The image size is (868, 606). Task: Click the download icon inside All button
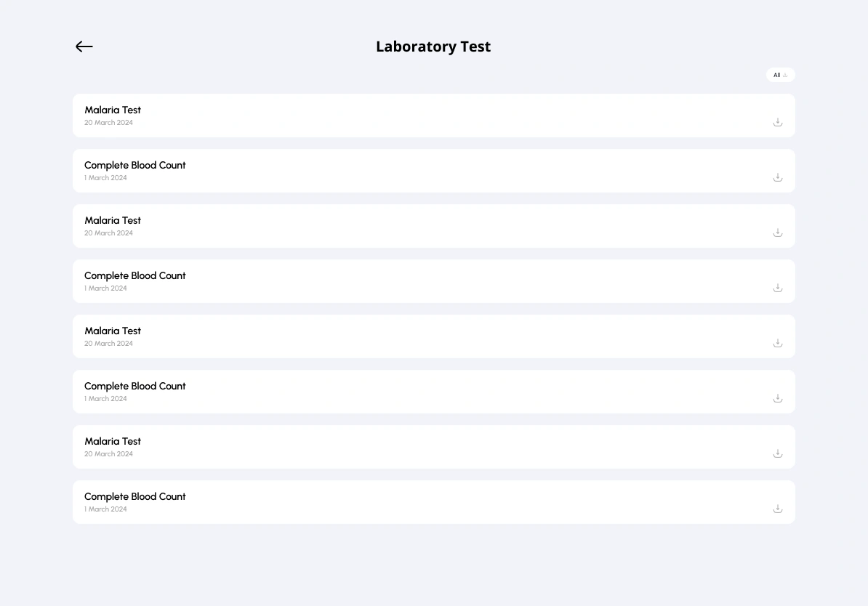(785, 76)
